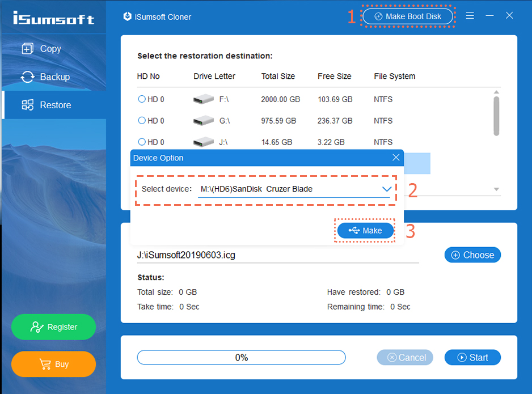Click the backup file path input field
This screenshot has width=532, height=394.
277,255
